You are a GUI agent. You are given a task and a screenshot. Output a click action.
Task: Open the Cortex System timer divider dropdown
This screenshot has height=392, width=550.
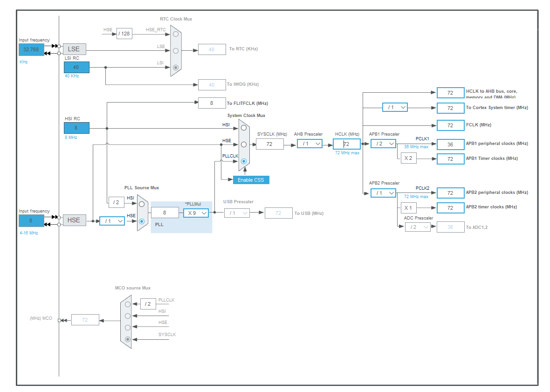[x=395, y=107]
